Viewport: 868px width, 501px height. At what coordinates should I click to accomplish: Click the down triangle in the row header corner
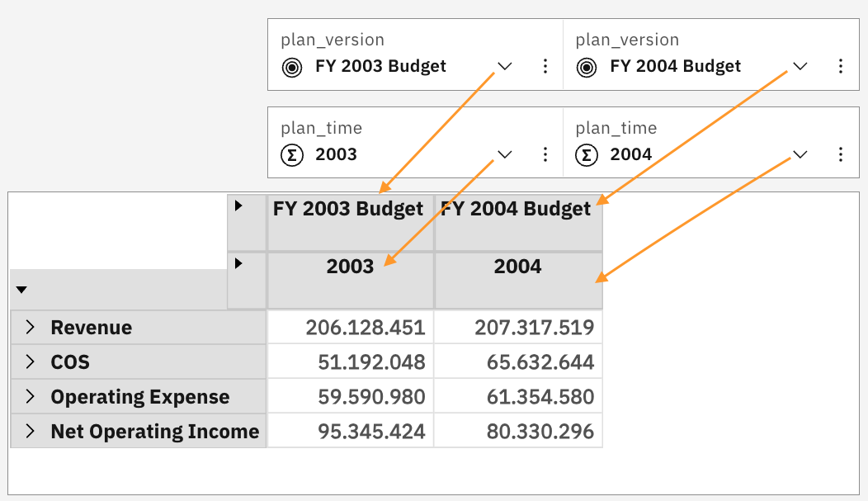(x=22, y=290)
